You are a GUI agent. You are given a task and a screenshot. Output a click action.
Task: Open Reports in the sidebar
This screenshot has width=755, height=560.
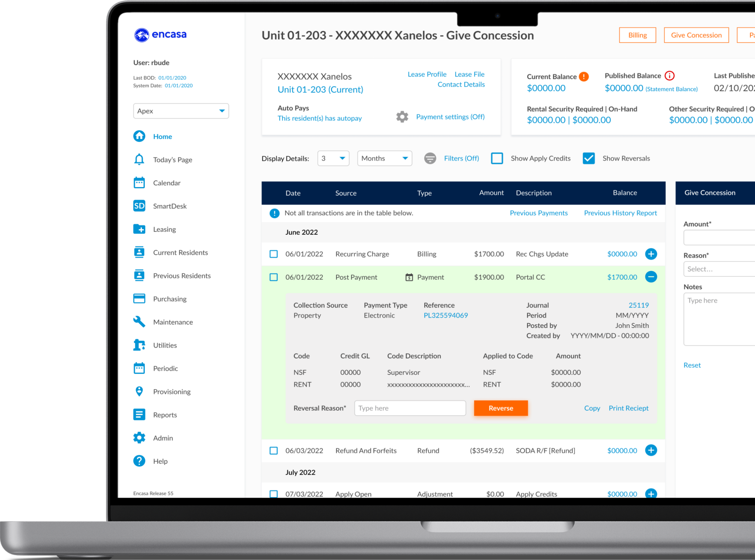coord(165,415)
